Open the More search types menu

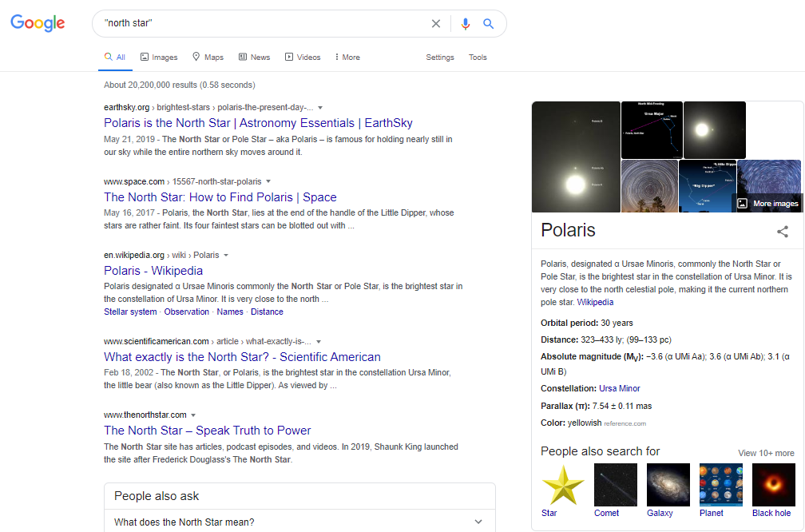(x=347, y=57)
